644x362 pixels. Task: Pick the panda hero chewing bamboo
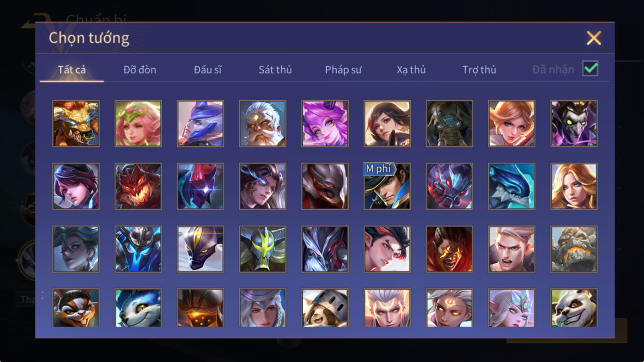pyautogui.click(x=574, y=308)
